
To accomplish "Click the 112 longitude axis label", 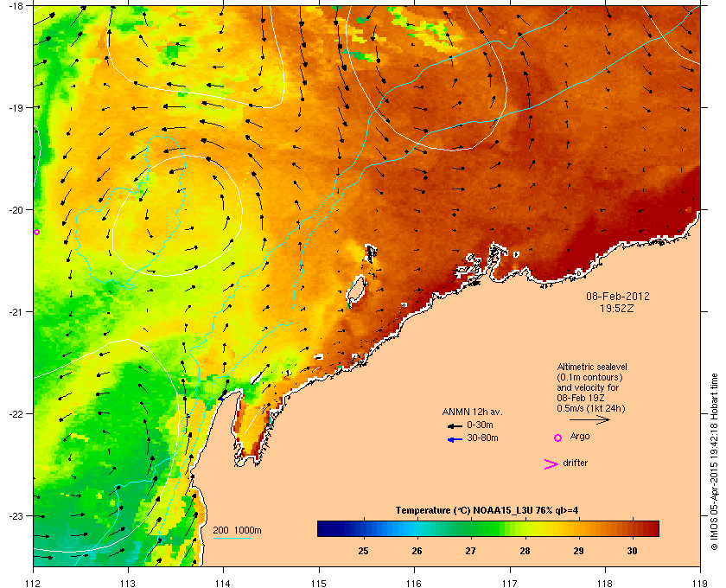I will (x=34, y=584).
